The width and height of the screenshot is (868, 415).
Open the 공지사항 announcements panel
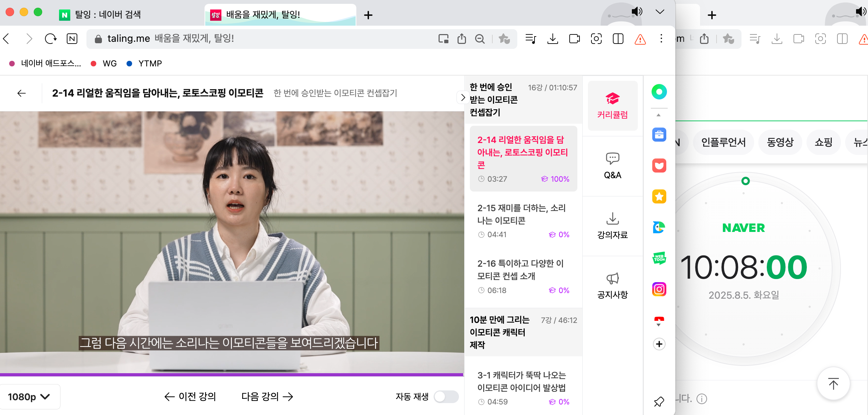612,285
